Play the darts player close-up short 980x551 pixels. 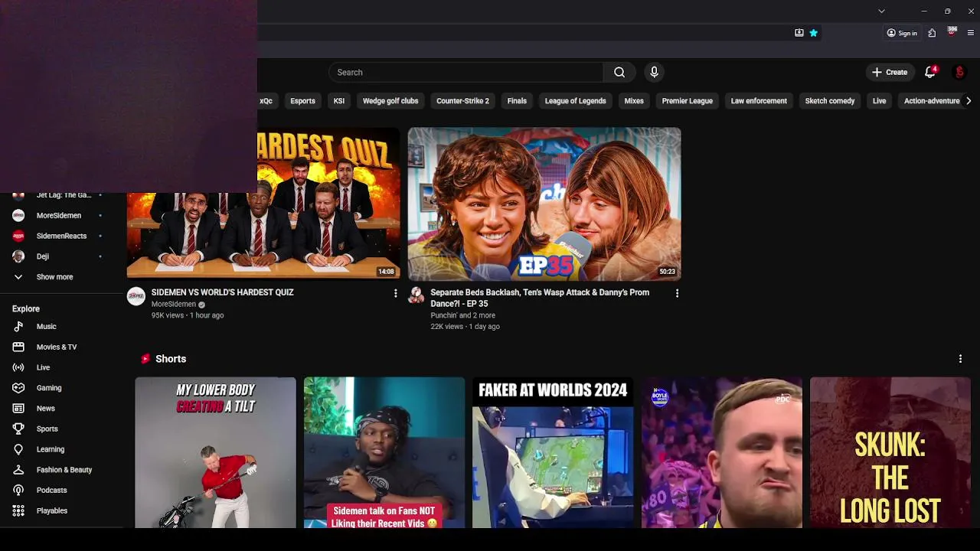[722, 452]
